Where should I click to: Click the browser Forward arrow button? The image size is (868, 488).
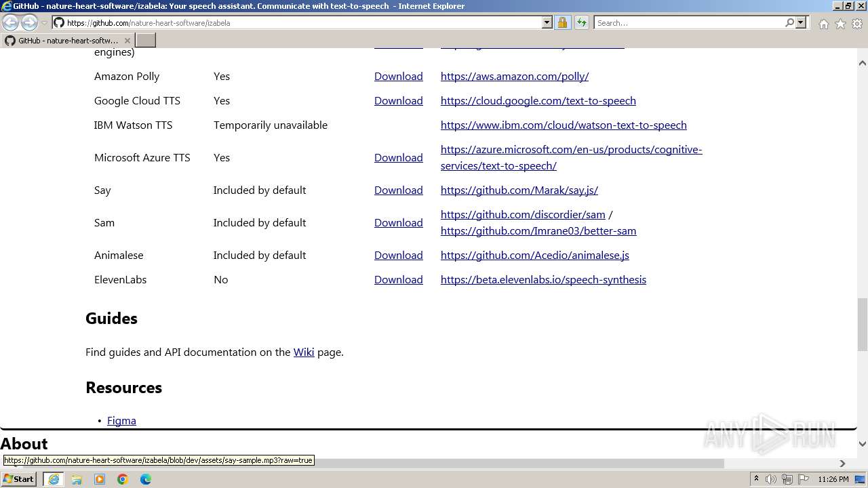[29, 22]
